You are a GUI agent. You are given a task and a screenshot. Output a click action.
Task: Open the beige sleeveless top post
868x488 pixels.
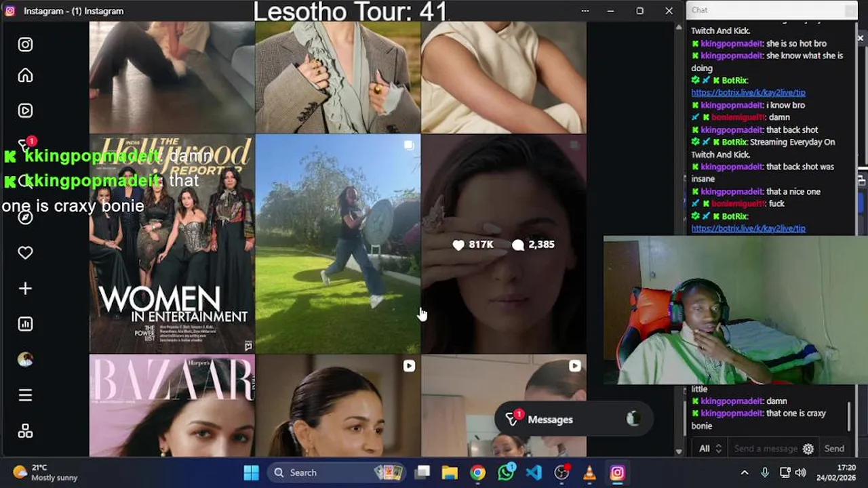(503, 77)
